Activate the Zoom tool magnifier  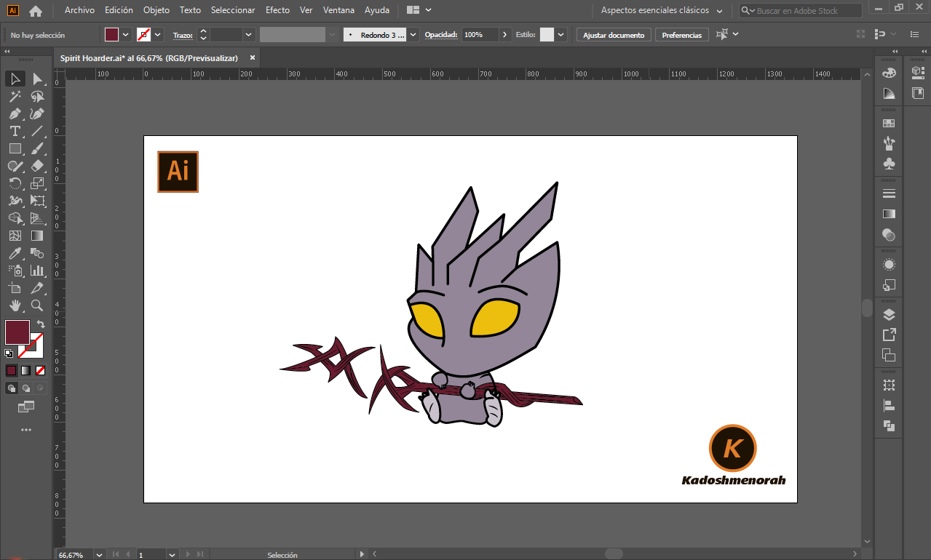pyautogui.click(x=37, y=305)
